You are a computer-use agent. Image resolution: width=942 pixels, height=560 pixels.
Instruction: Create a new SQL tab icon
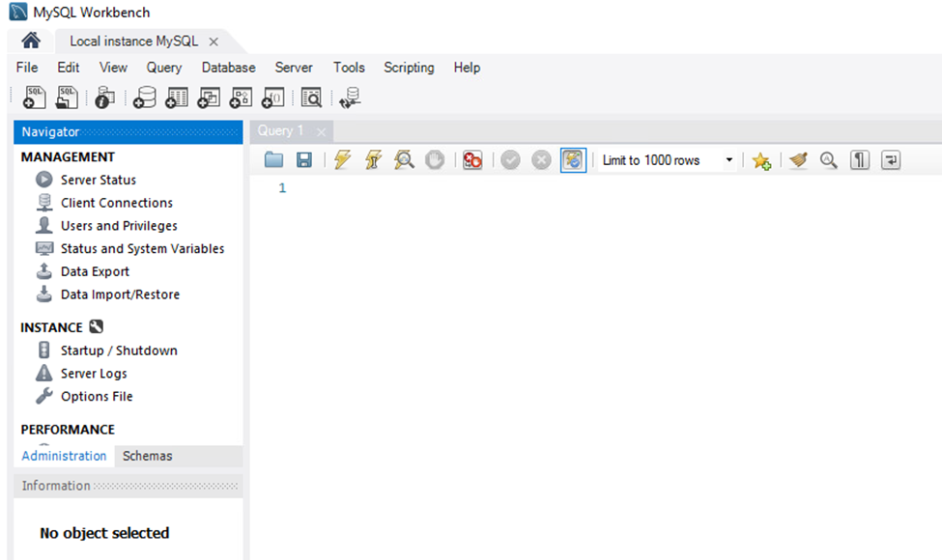pos(34,98)
